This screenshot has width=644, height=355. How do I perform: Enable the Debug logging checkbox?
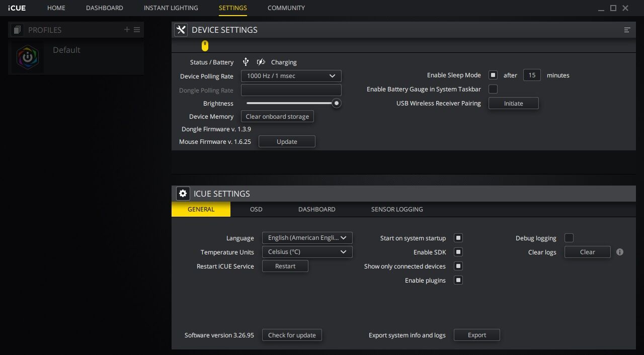(569, 238)
